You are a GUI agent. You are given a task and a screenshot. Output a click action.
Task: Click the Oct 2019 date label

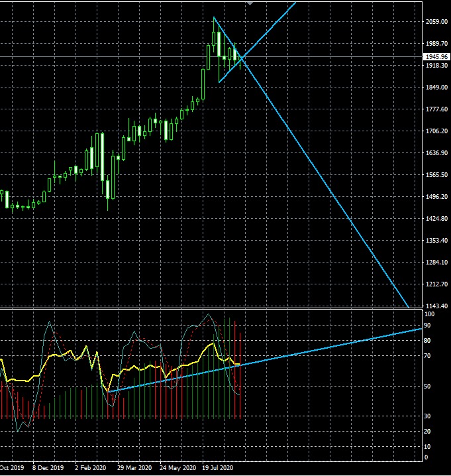point(12,467)
